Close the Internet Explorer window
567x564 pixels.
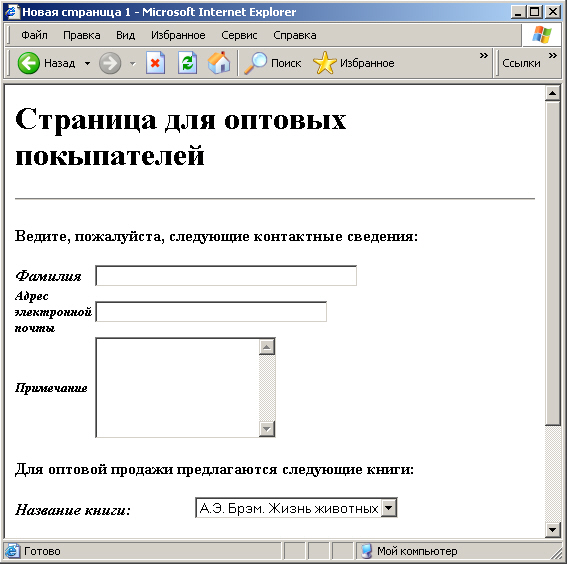pyautogui.click(x=553, y=12)
